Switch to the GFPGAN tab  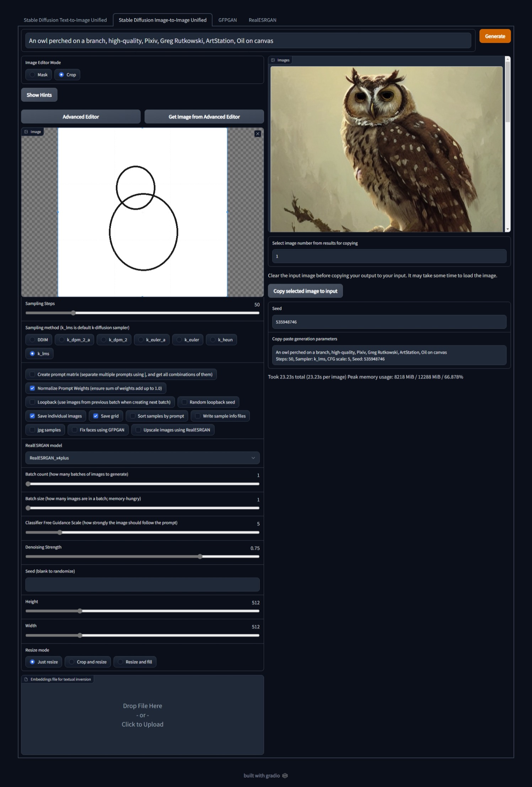227,20
